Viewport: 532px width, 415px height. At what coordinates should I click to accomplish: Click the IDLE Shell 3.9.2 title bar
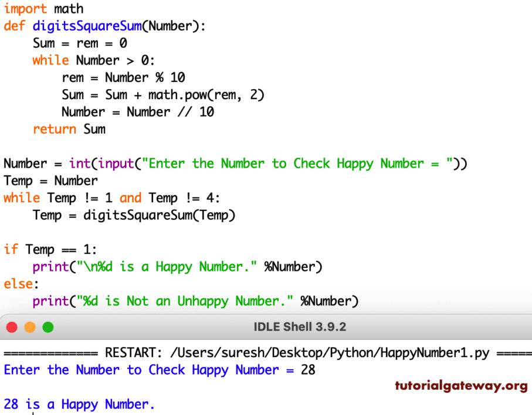(x=300, y=328)
